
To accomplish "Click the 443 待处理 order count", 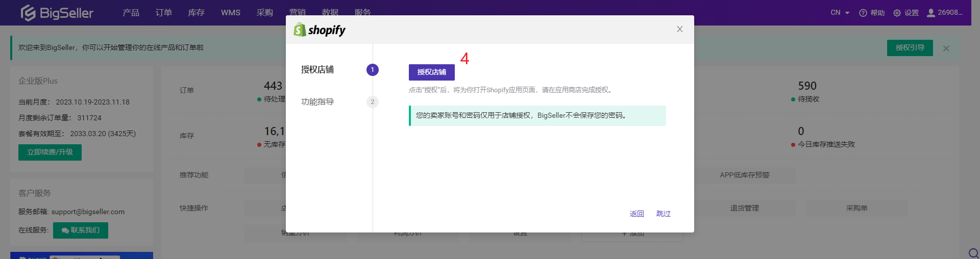I will [x=273, y=86].
